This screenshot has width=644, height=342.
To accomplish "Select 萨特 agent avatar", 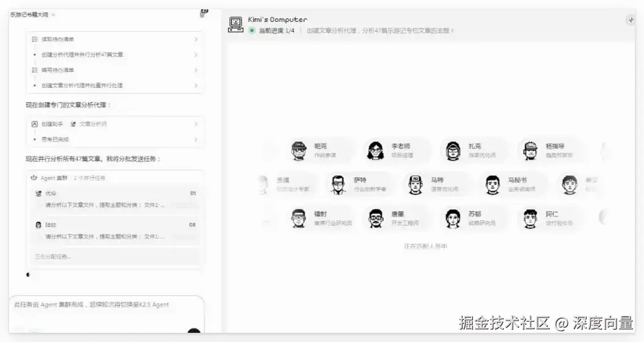I will coord(338,184).
